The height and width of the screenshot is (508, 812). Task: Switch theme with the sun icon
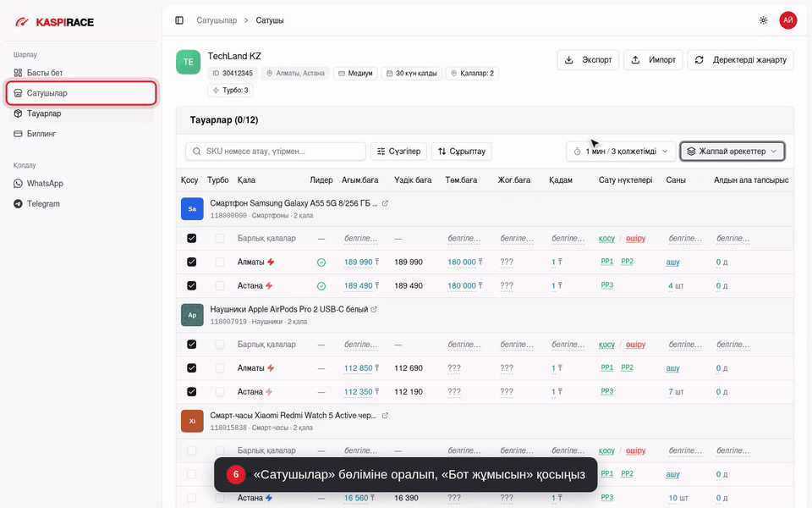point(763,20)
